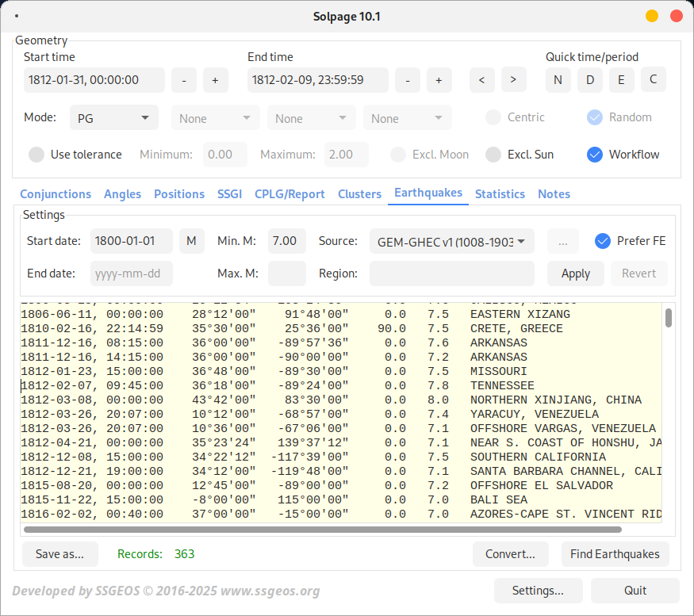
Task: Open the first None dropdown
Action: tap(215, 117)
